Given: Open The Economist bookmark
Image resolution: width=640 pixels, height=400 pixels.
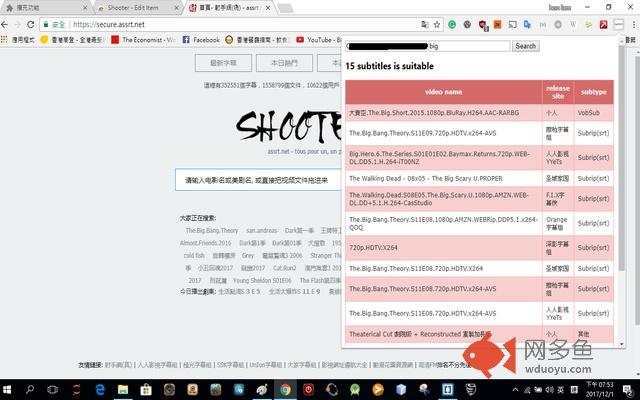Looking at the screenshot, I should point(146,40).
